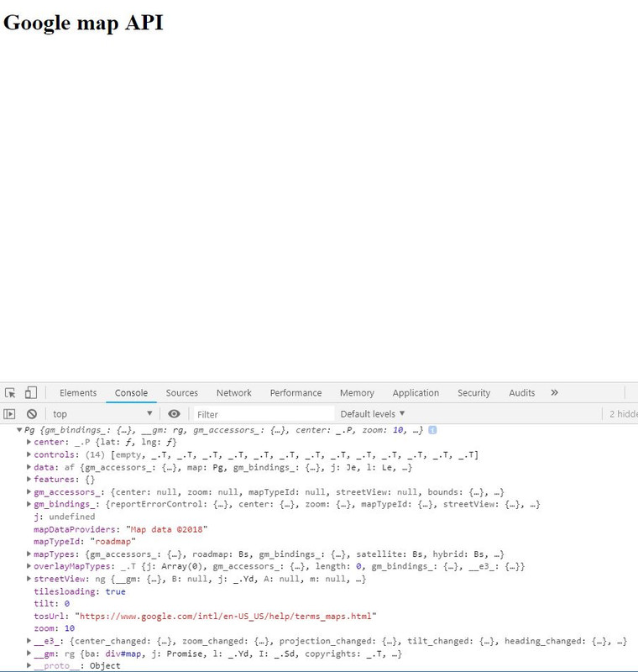638x672 pixels.
Task: Expand the __e3_ property
Action: tap(29, 641)
